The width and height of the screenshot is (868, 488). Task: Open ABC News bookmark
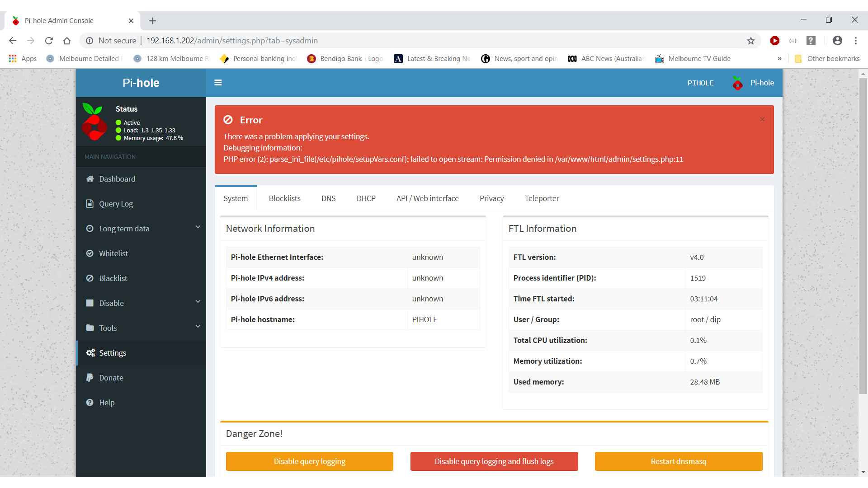coord(606,59)
